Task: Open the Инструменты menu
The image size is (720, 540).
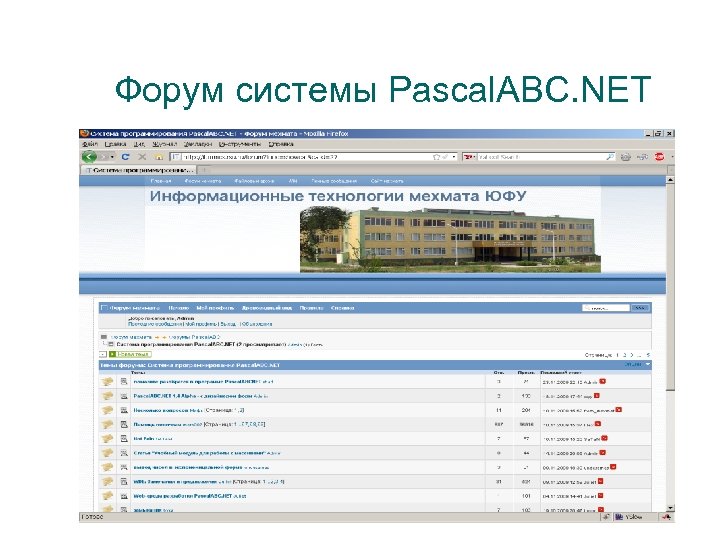Action: tap(240, 144)
